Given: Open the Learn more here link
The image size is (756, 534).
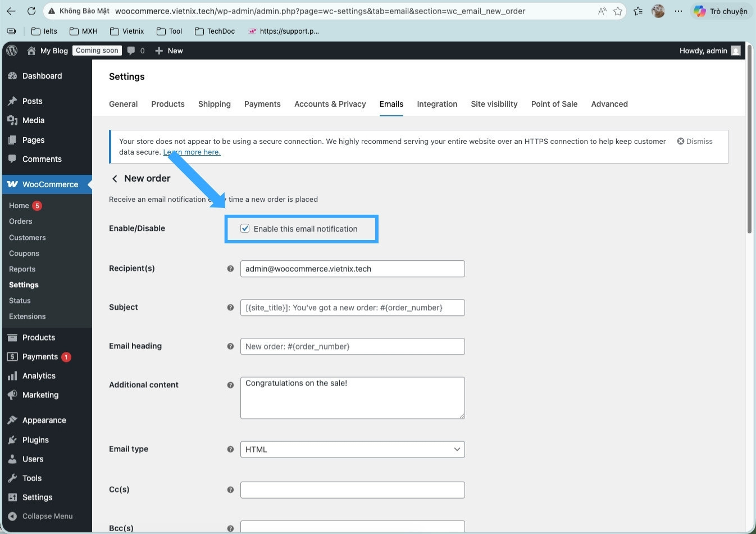Looking at the screenshot, I should (192, 152).
